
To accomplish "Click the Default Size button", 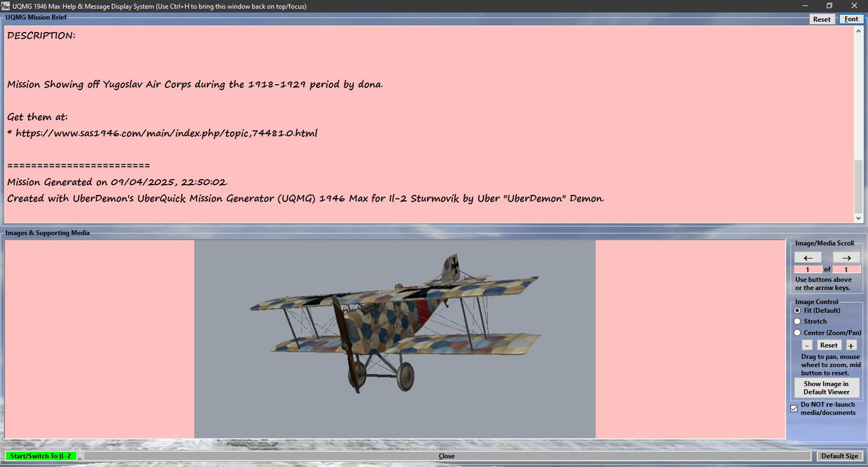I will 840,456.
